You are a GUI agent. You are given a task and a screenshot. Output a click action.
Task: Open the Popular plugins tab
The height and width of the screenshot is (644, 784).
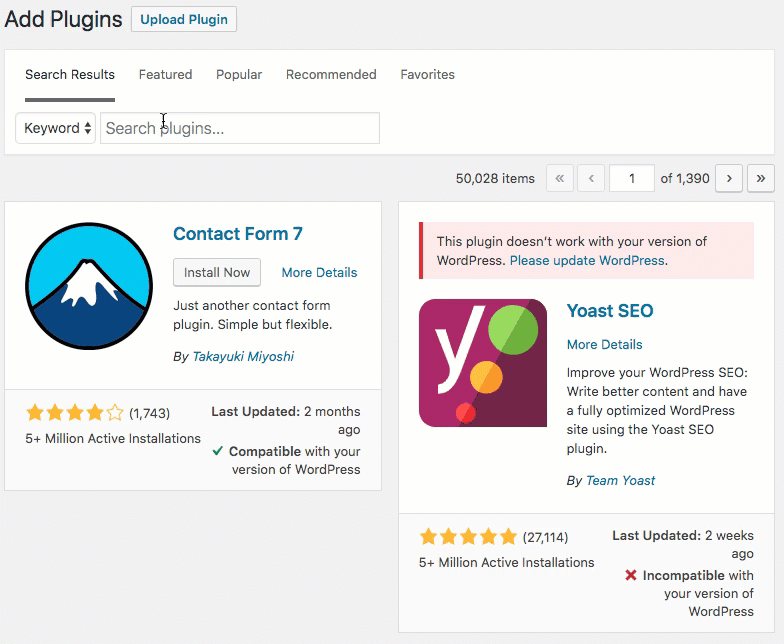point(239,74)
